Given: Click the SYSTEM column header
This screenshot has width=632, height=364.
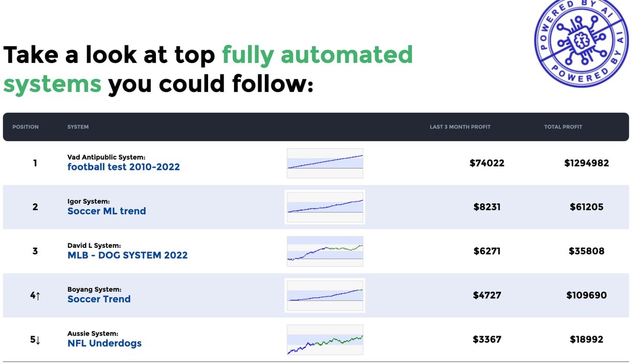Looking at the screenshot, I should pos(78,127).
